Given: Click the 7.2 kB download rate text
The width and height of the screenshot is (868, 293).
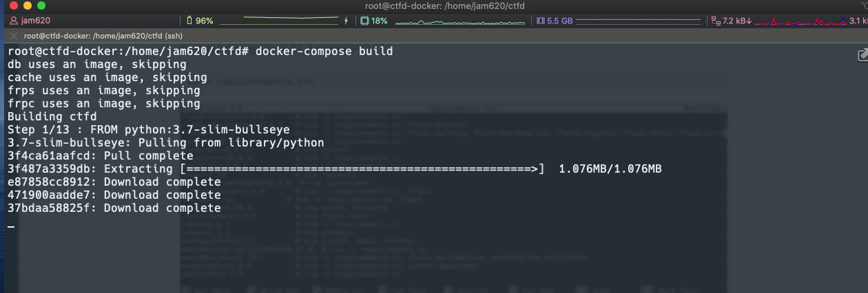Looking at the screenshot, I should [x=737, y=21].
